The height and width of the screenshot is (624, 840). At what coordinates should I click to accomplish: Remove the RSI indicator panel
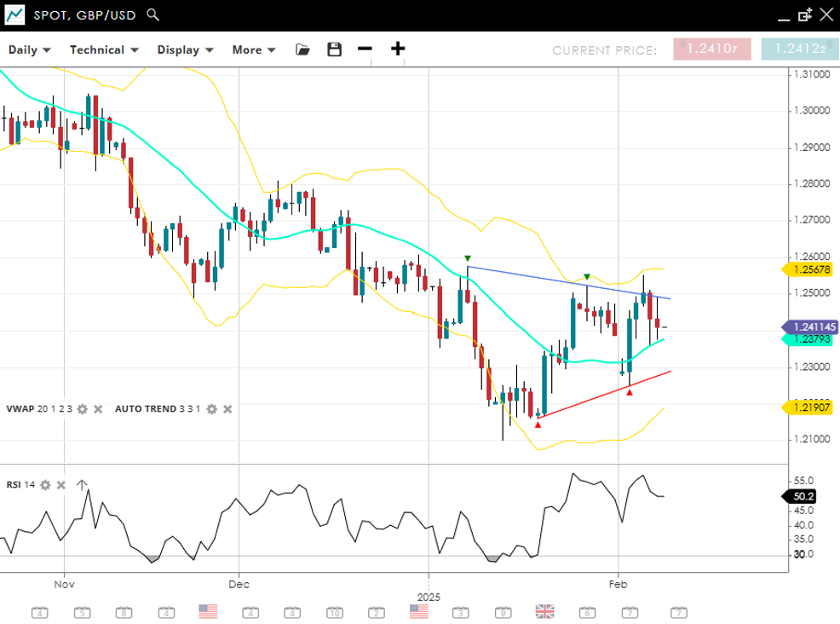pos(61,485)
